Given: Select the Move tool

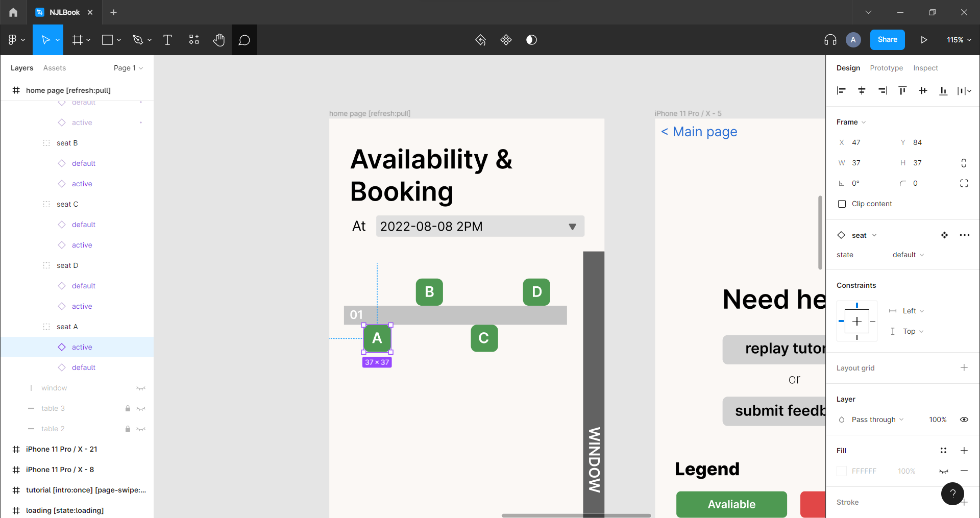Looking at the screenshot, I should point(45,40).
